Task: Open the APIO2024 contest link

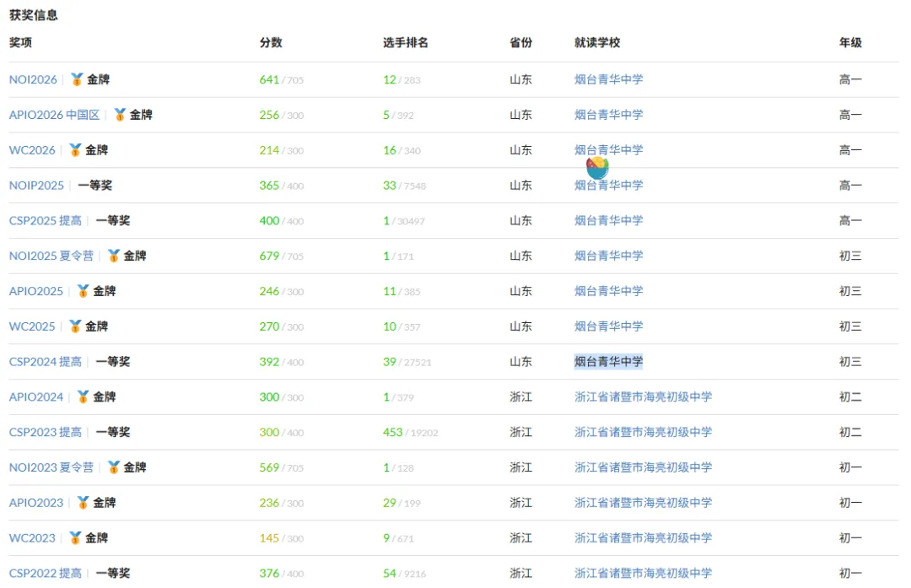Action: click(36, 396)
